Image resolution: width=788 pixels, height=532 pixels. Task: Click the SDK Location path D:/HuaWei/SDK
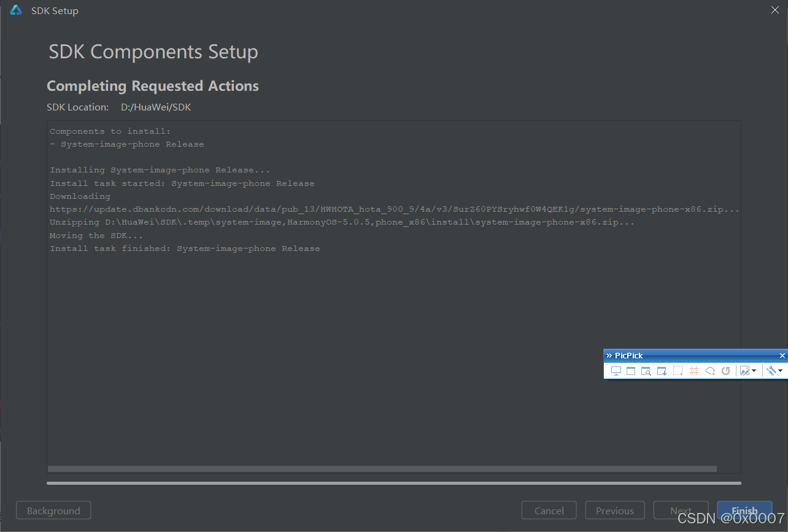(x=156, y=107)
